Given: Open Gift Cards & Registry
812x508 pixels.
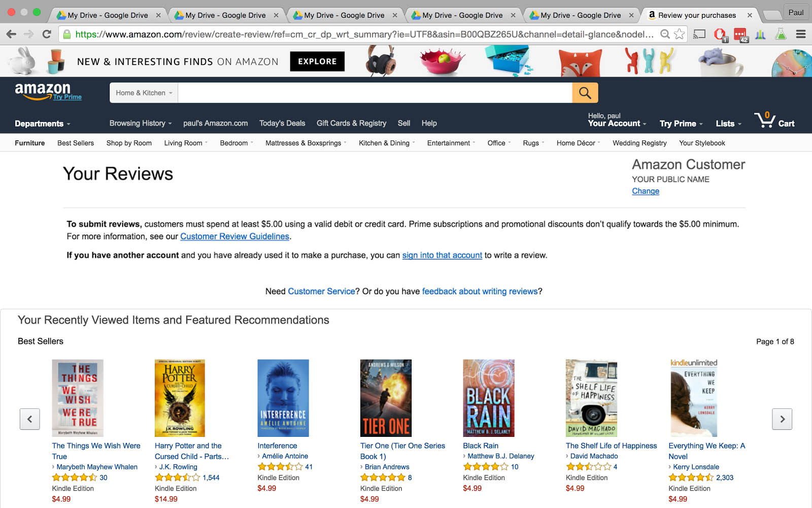Looking at the screenshot, I should point(351,123).
